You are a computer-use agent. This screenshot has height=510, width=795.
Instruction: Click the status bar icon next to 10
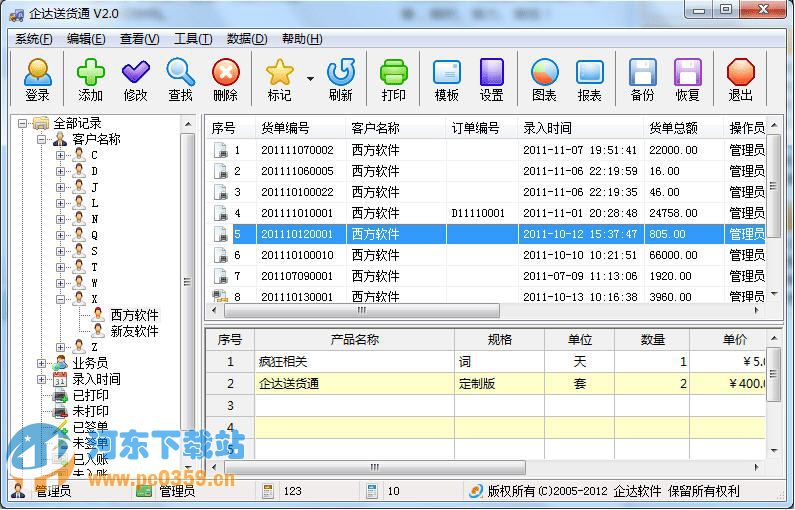[x=372, y=491]
